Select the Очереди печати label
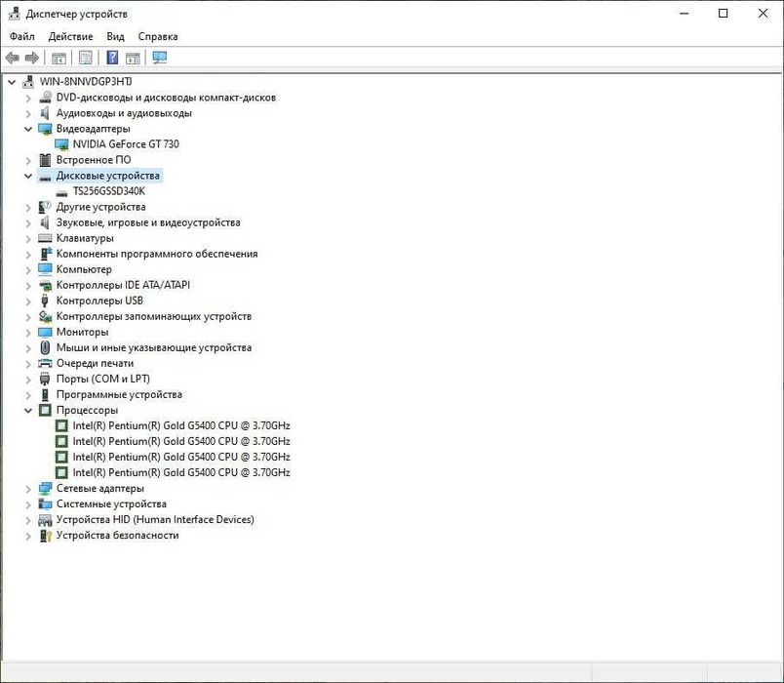 (95, 363)
